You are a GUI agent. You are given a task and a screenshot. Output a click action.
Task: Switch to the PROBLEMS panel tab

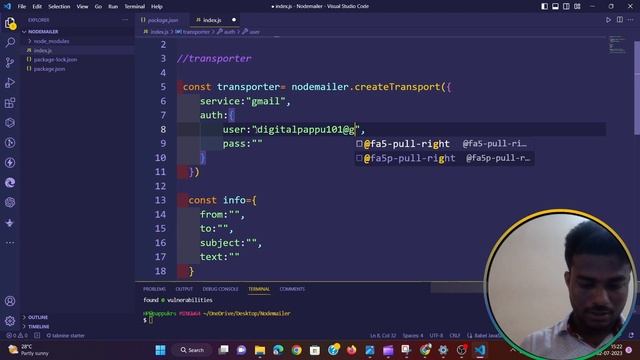[154, 289]
